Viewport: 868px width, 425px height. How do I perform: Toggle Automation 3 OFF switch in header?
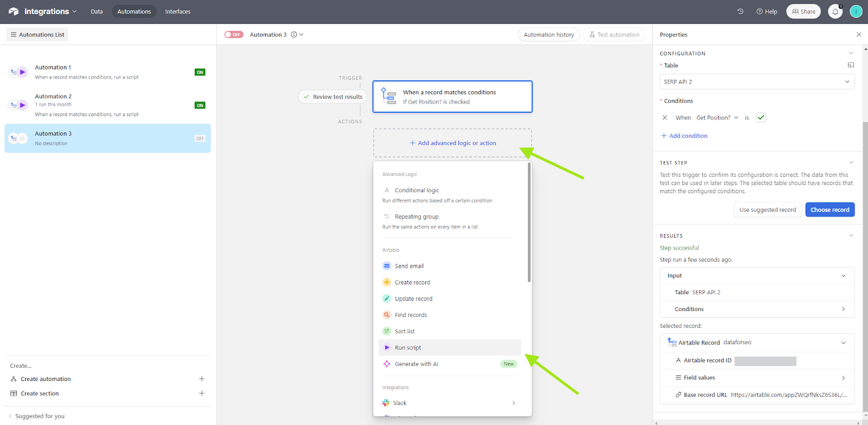pyautogui.click(x=234, y=35)
